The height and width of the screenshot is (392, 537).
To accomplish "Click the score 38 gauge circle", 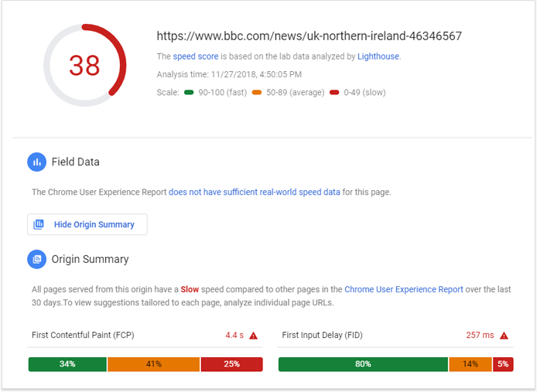I will tap(84, 65).
